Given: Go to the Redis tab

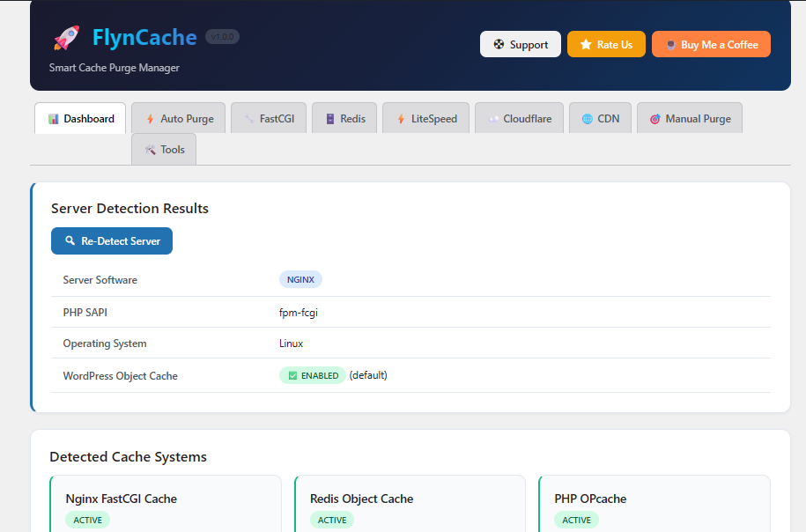Looking at the screenshot, I should 344,118.
